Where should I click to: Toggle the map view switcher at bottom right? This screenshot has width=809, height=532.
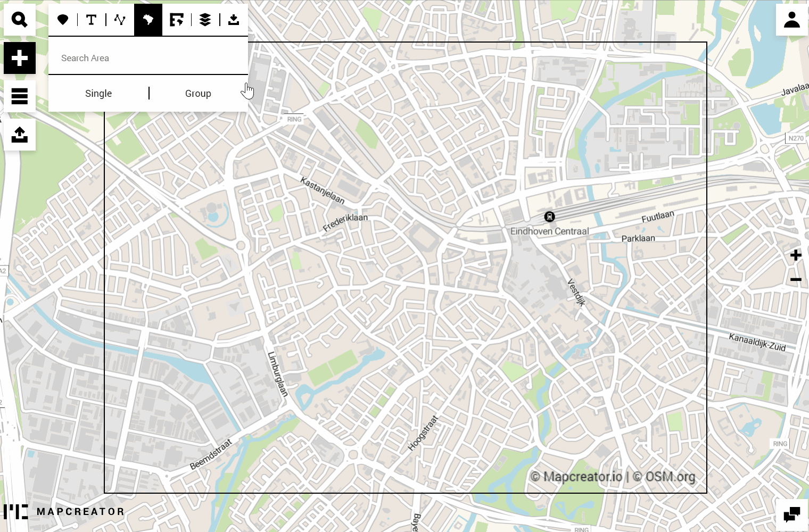tap(791, 514)
